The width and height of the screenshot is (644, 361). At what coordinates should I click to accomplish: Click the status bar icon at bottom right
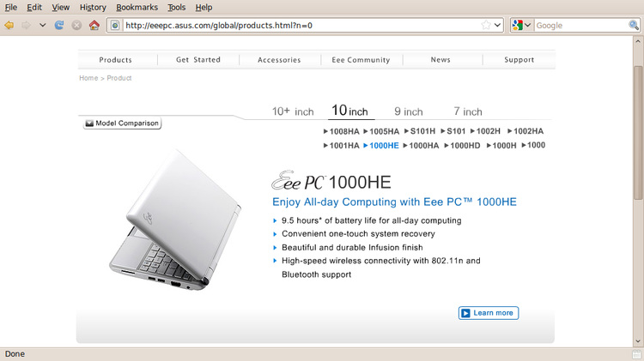click(x=636, y=354)
